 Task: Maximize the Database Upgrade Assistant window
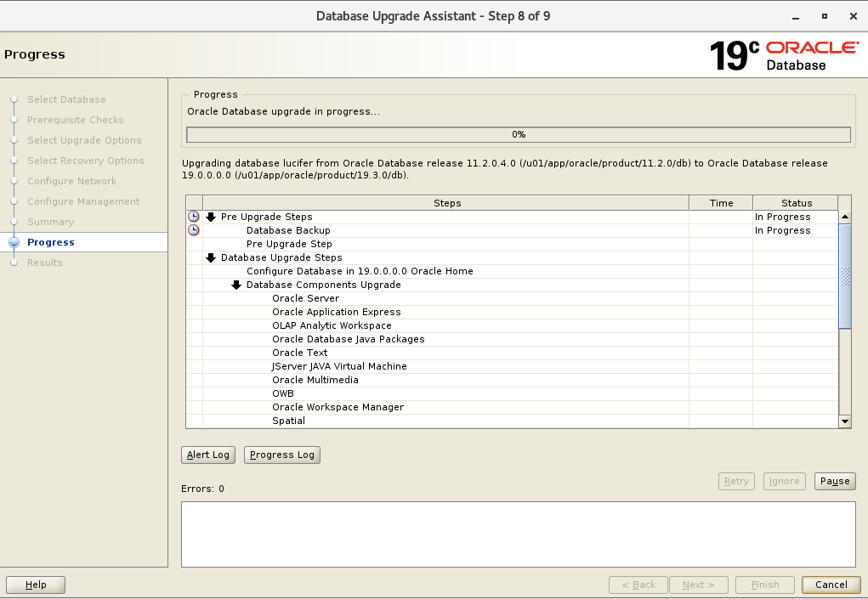click(825, 17)
